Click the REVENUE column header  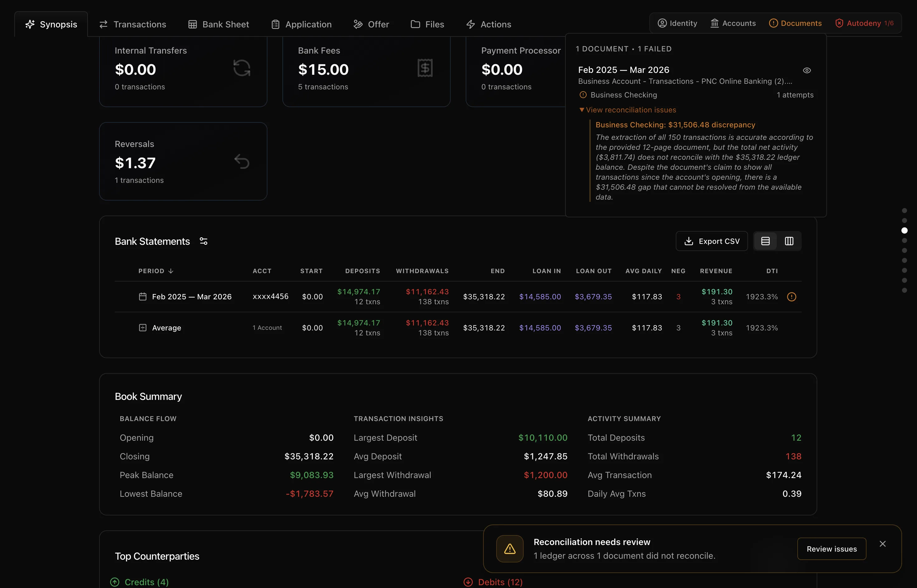(716, 271)
